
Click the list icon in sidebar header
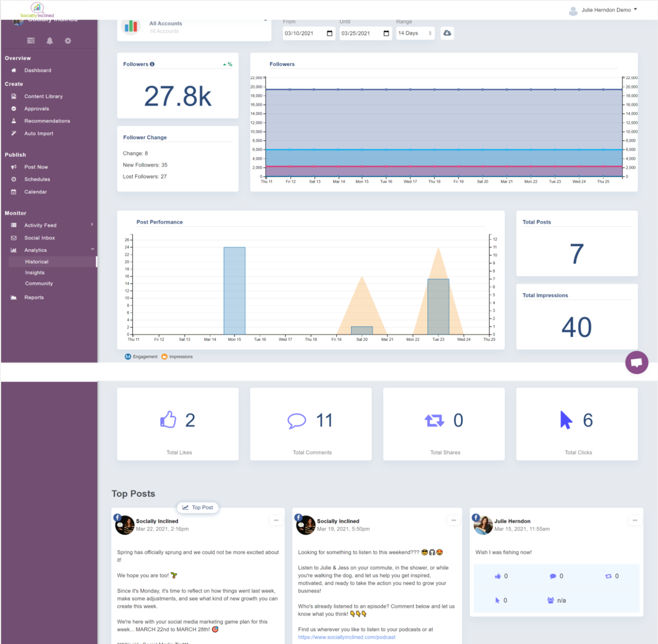pyautogui.click(x=31, y=41)
